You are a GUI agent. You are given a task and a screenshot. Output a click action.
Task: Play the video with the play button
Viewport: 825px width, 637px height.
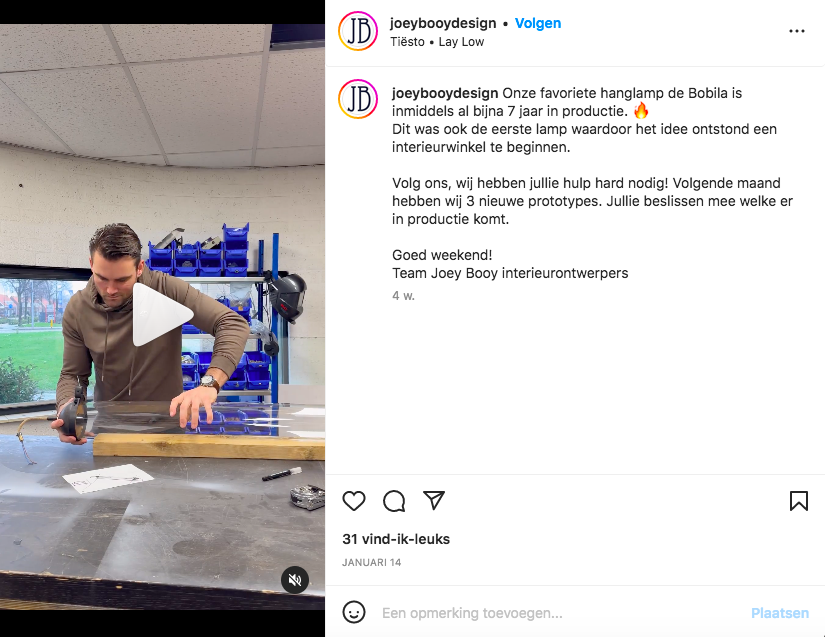point(162,315)
